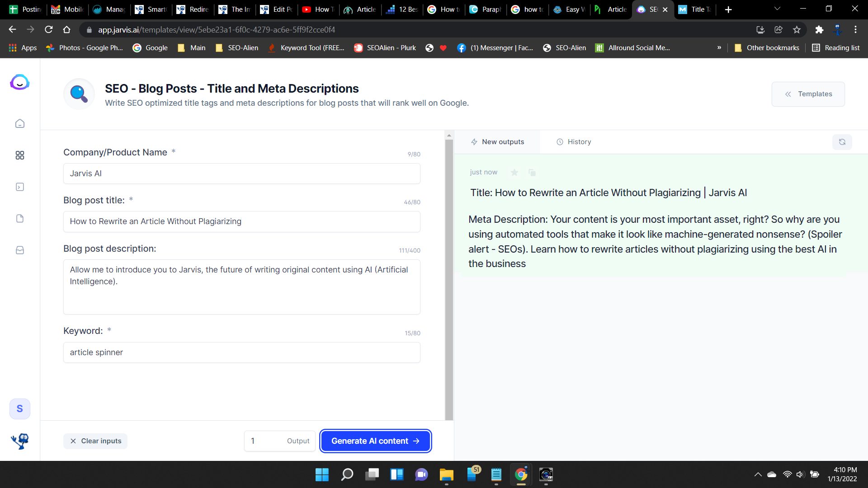Viewport: 868px width, 488px height.
Task: Switch to the Paraphrase browser tab
Action: pos(486,9)
